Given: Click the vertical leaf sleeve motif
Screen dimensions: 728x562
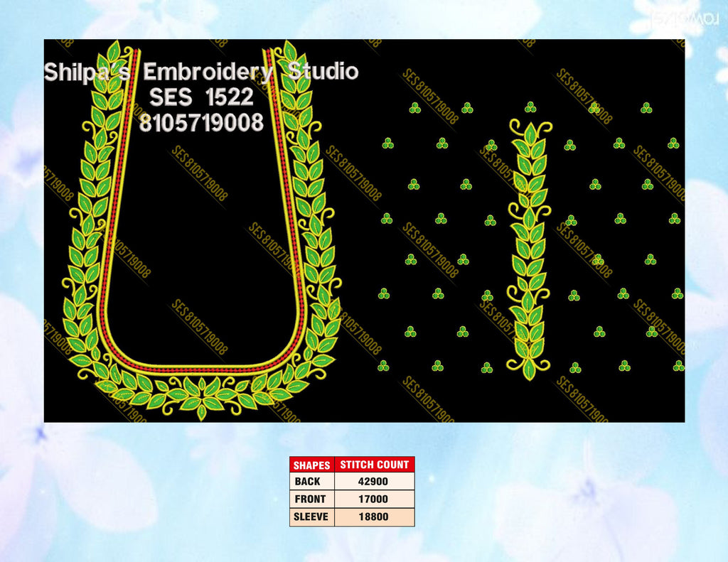Looking at the screenshot, I should click(530, 250).
